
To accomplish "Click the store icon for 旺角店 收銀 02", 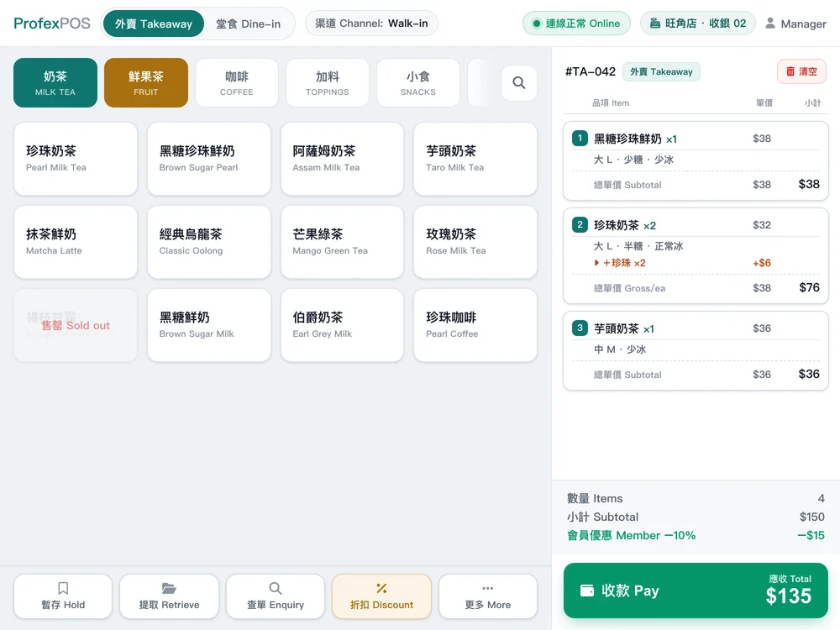I will pyautogui.click(x=654, y=23).
